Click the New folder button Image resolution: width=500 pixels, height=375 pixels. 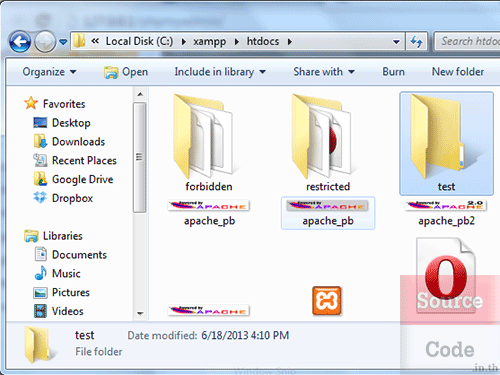pyautogui.click(x=458, y=72)
